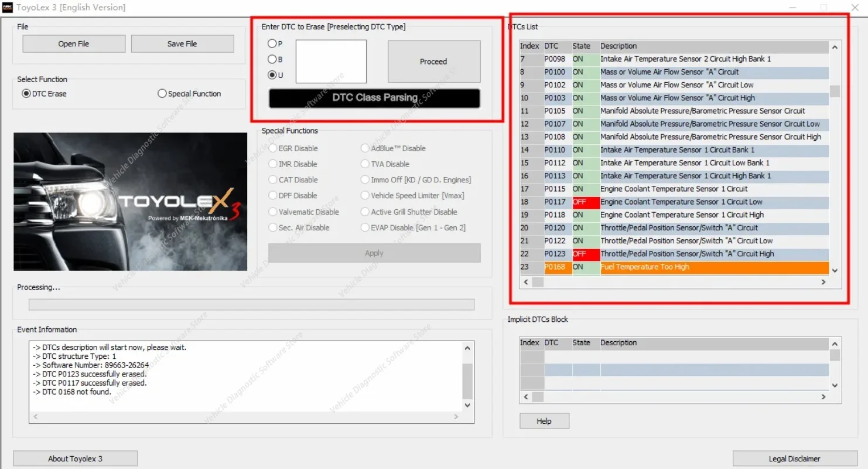The width and height of the screenshot is (868, 469).
Task: Select the P DTC type
Action: (275, 43)
